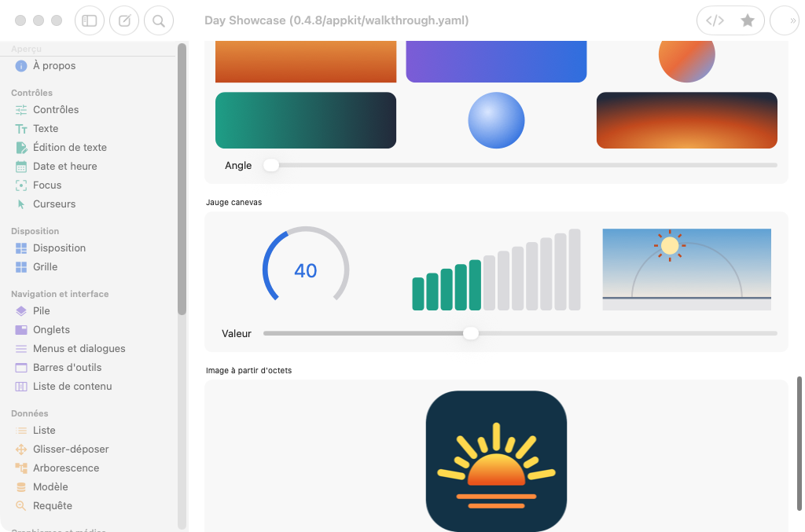
Task: Open the Focus page
Action: pyautogui.click(x=47, y=185)
